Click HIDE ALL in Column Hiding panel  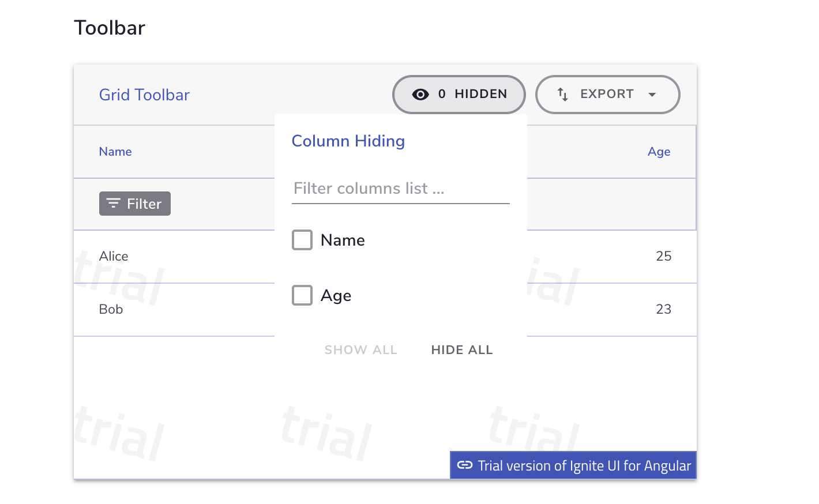(461, 349)
